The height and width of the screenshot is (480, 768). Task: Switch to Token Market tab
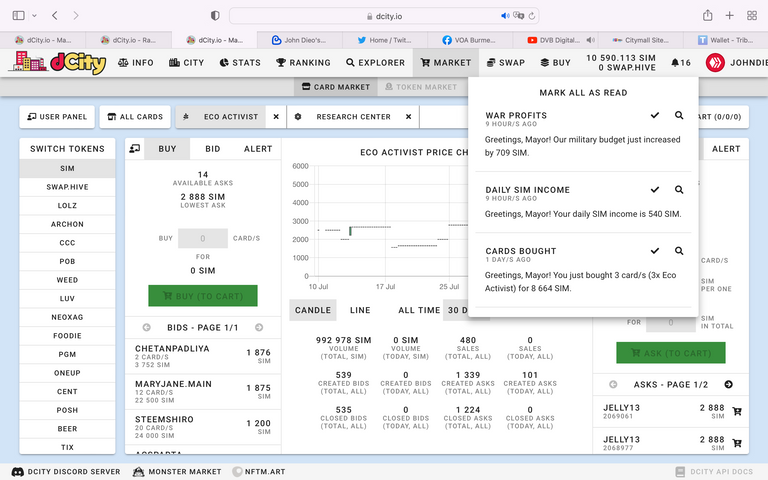[x=421, y=87]
